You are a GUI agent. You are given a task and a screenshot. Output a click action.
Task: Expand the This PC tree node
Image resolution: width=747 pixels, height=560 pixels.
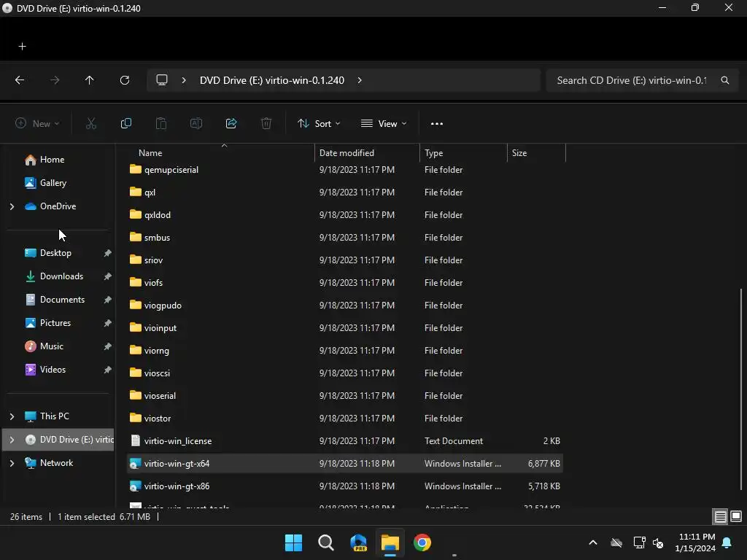pyautogui.click(x=12, y=416)
